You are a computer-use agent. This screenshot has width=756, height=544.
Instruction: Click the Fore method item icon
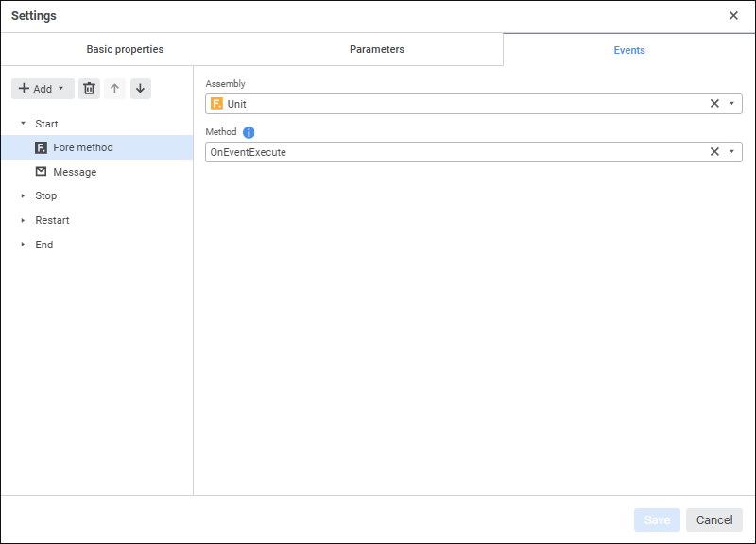41,147
